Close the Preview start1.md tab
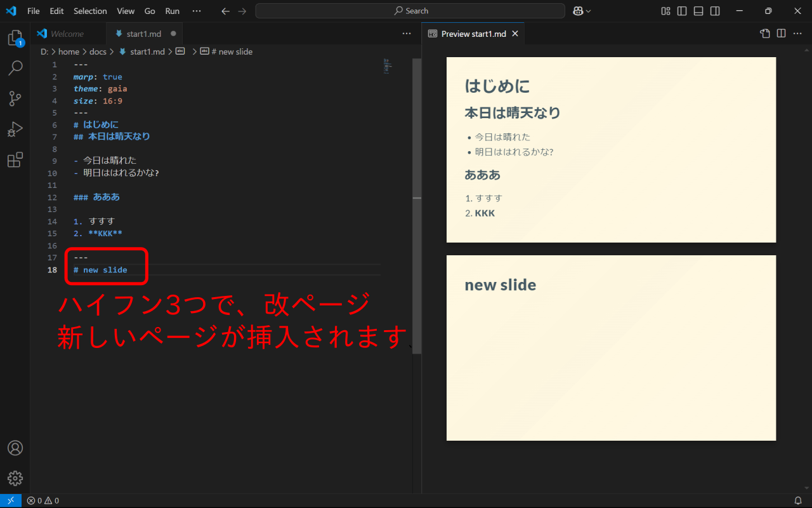 tap(515, 34)
